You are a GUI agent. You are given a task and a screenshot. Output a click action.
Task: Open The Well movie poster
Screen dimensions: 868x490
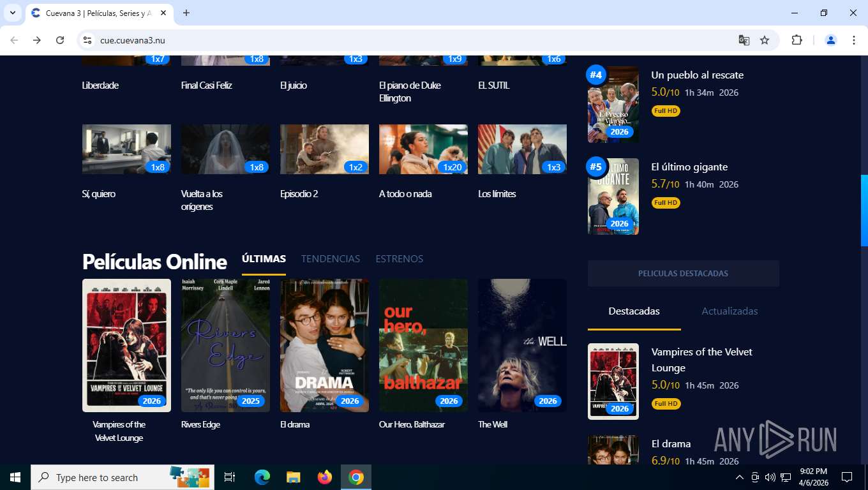coord(522,345)
